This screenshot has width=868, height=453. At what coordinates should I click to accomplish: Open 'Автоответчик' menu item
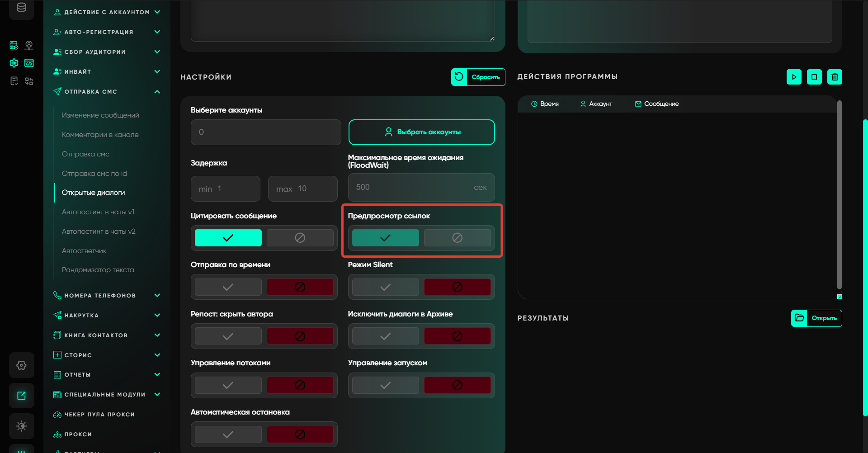(84, 251)
